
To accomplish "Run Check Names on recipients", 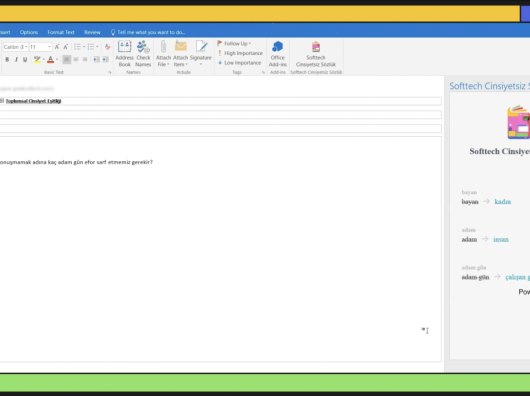I will coord(143,54).
